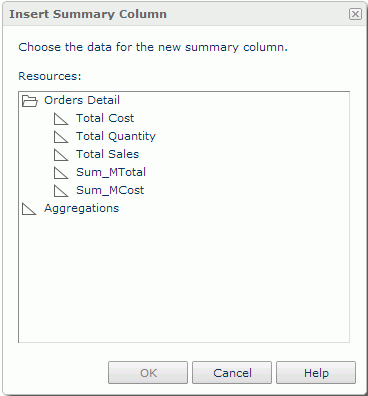
Task: Cancel the Insert Summary Column dialog
Action: [232, 373]
